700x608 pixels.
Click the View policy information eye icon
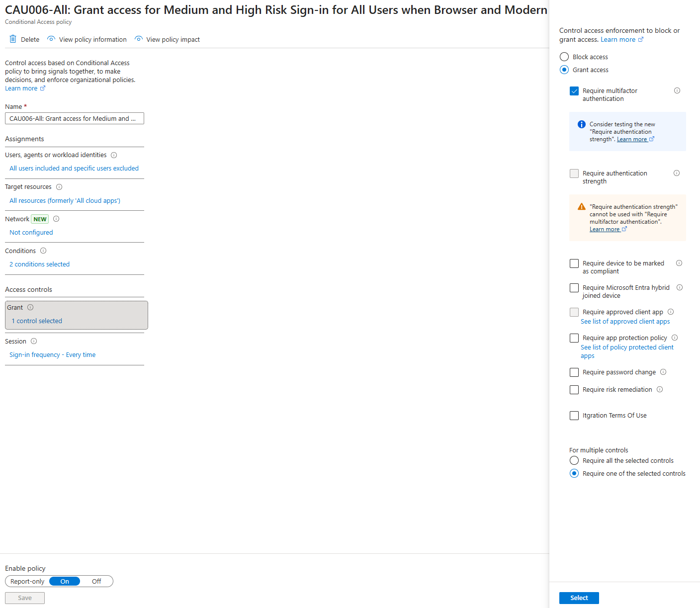pos(51,39)
